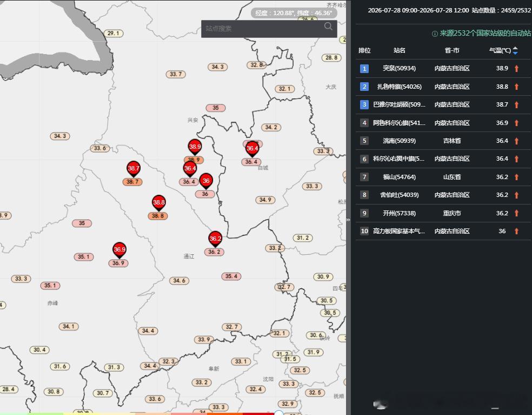Click the red 38.9 map marker
Viewport: 532px width, 415px height.
pyautogui.click(x=195, y=147)
